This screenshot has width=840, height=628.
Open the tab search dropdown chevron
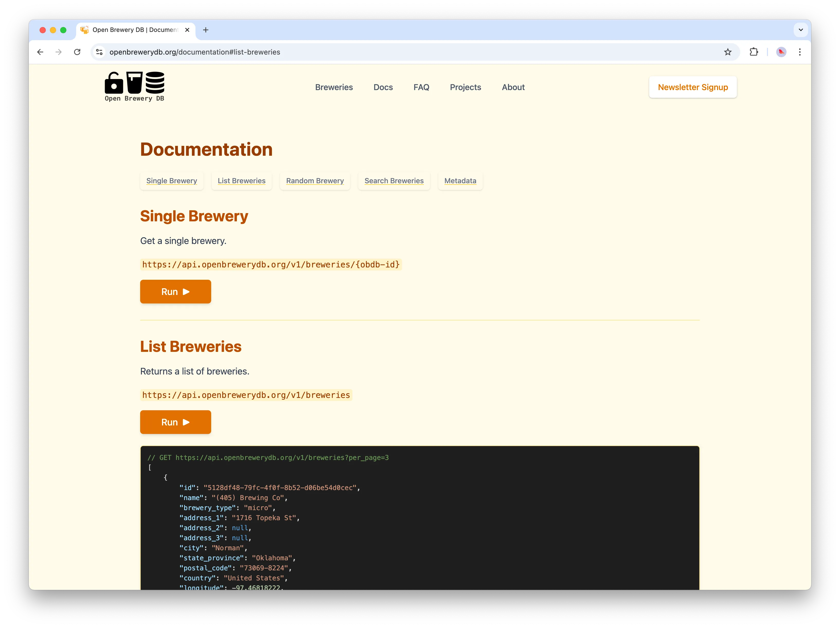click(x=800, y=30)
